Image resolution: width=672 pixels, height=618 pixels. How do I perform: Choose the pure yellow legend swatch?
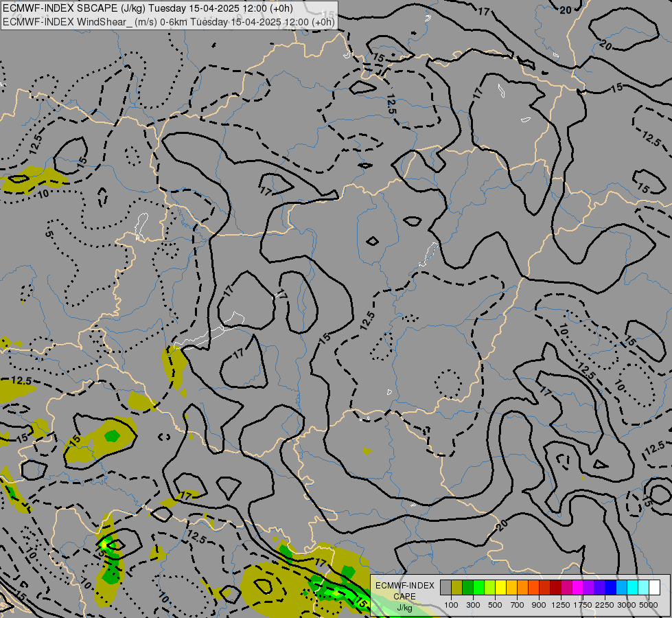[x=500, y=587]
